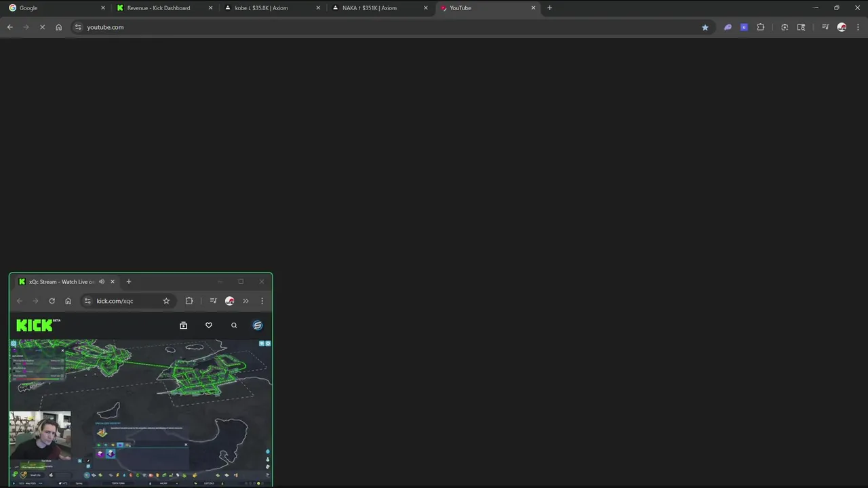The width and height of the screenshot is (868, 488).
Task: View site info for kick.com
Action: click(87, 301)
